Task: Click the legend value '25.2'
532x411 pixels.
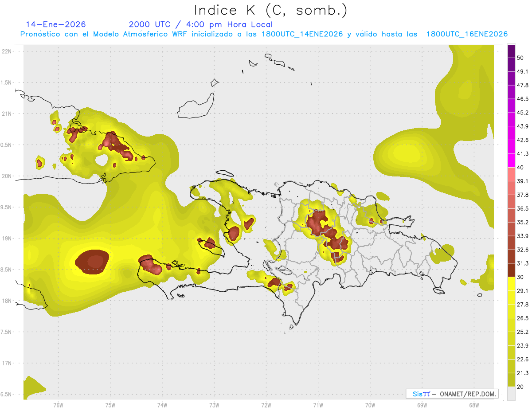Action: tap(523, 332)
